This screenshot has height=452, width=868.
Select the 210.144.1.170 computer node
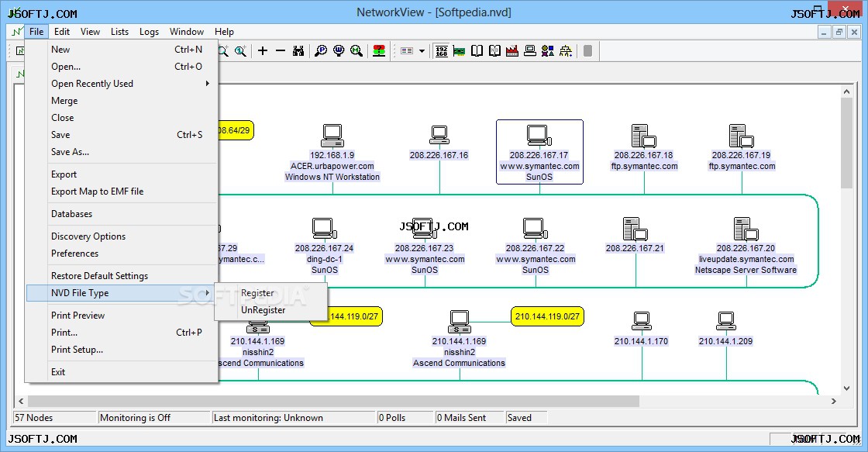(641, 329)
